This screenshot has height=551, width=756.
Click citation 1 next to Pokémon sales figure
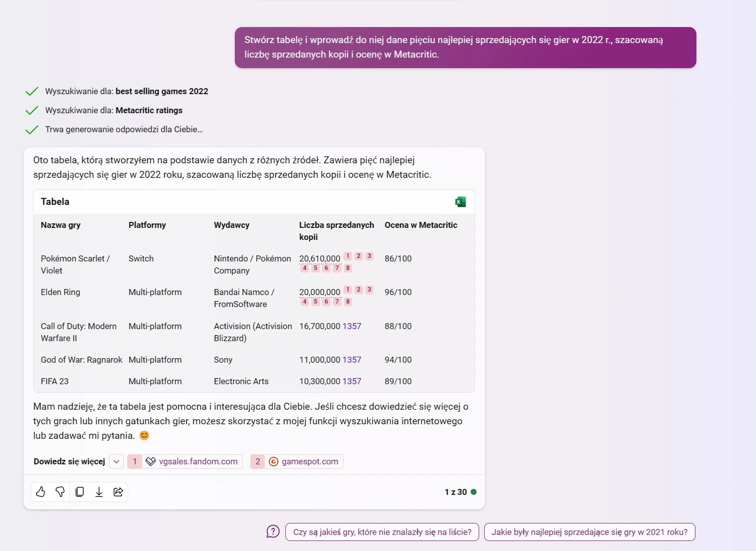pos(348,256)
